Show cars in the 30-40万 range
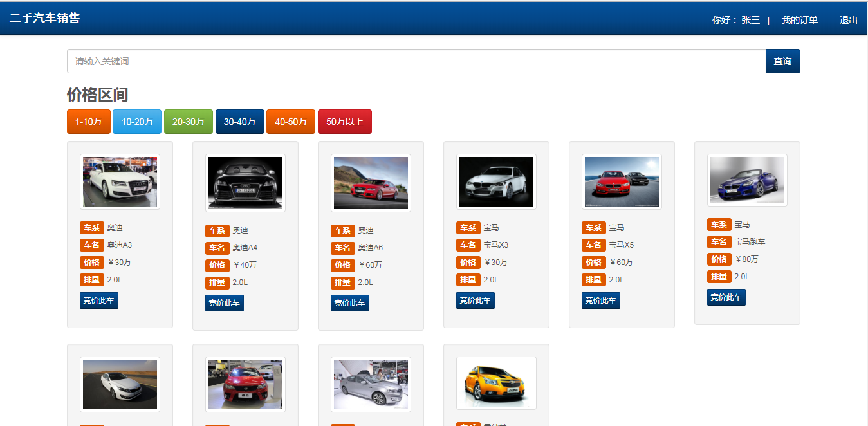This screenshot has height=426, width=868. click(x=240, y=122)
